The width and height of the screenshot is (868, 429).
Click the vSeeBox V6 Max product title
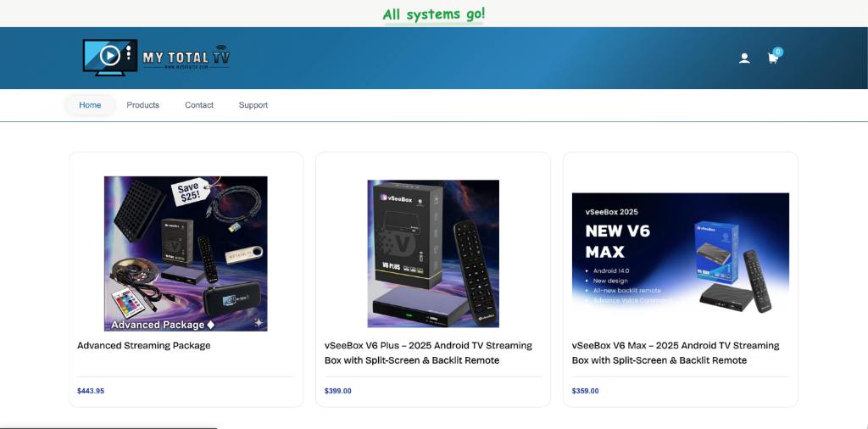click(676, 354)
